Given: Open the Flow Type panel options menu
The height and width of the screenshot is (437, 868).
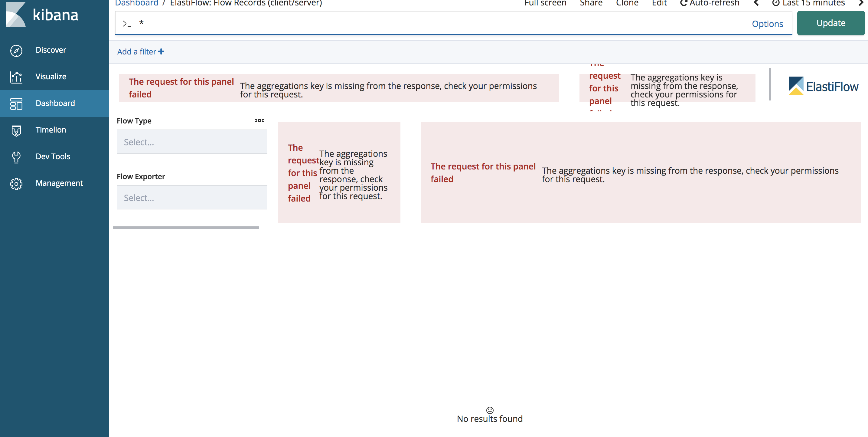Looking at the screenshot, I should click(260, 120).
